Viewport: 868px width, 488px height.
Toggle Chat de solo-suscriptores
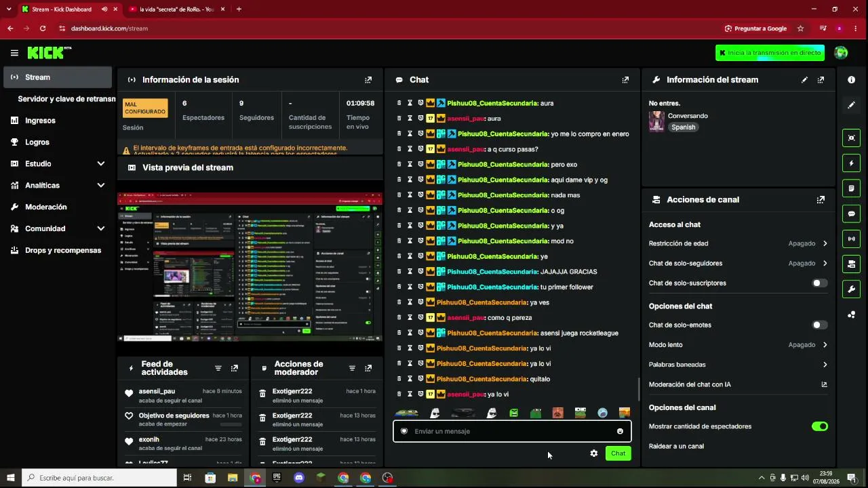pos(820,283)
